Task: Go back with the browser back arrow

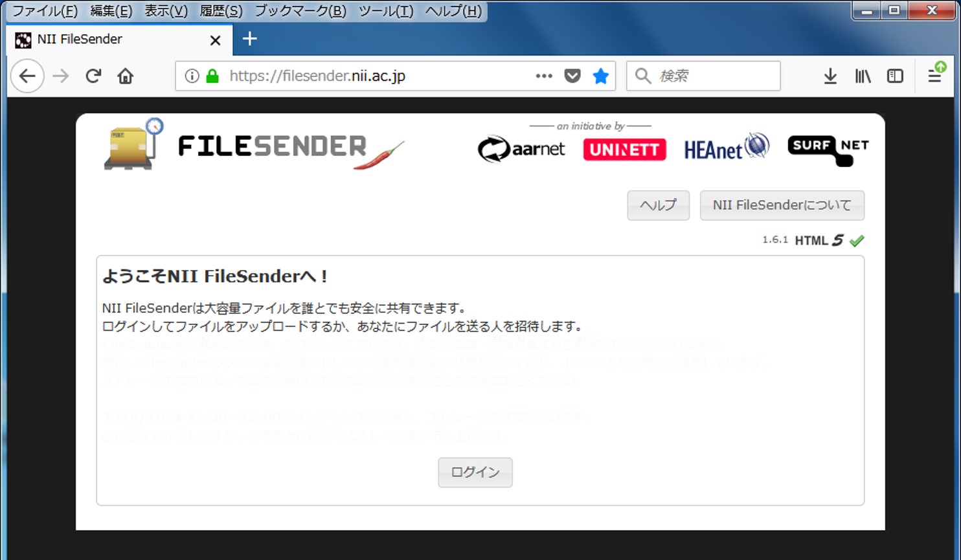Action: coord(27,76)
